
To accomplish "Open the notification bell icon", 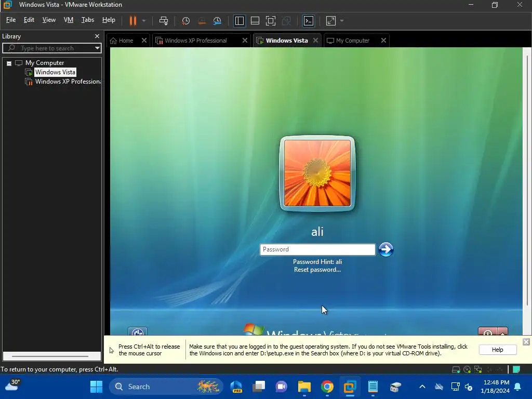I will [x=518, y=387].
